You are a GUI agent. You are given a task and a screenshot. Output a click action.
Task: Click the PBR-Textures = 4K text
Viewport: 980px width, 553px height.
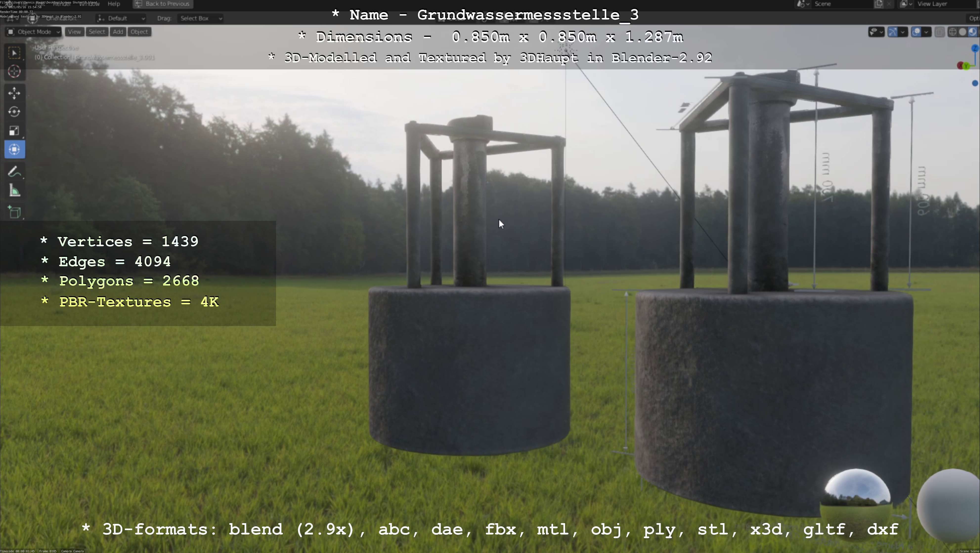tap(130, 302)
